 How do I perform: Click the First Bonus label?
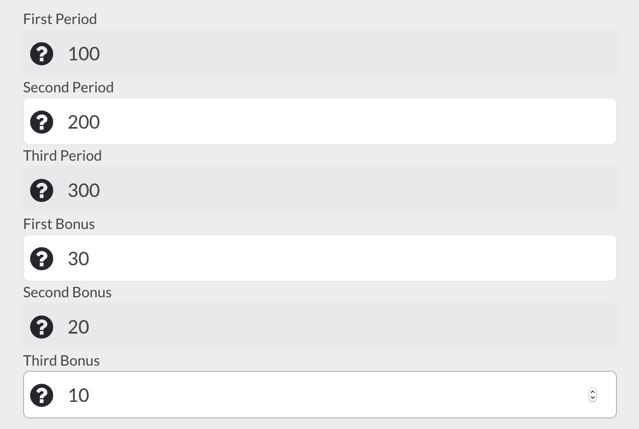(59, 224)
